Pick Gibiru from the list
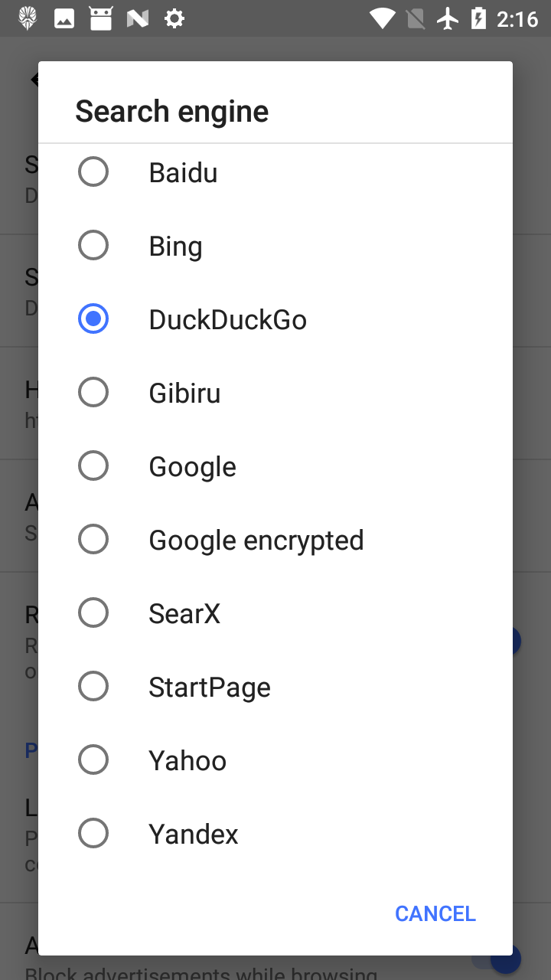551x980 pixels. point(93,393)
